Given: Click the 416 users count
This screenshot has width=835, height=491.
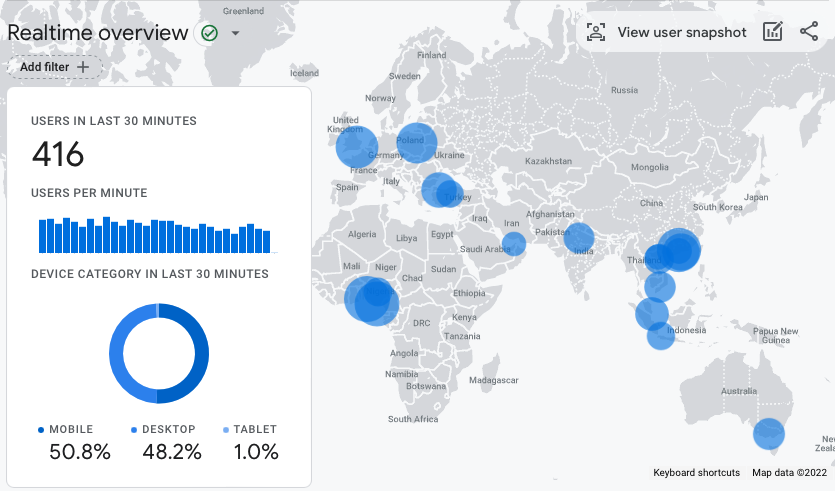Looking at the screenshot, I should click(58, 154).
